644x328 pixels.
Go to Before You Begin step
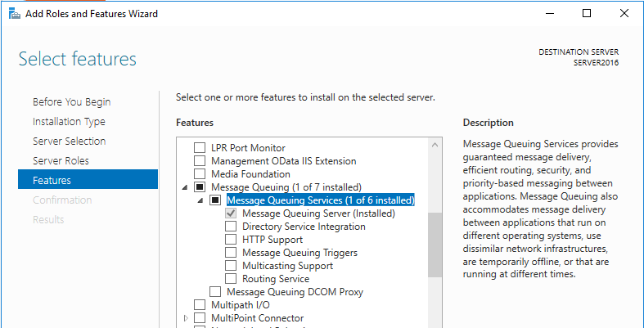pos(71,102)
